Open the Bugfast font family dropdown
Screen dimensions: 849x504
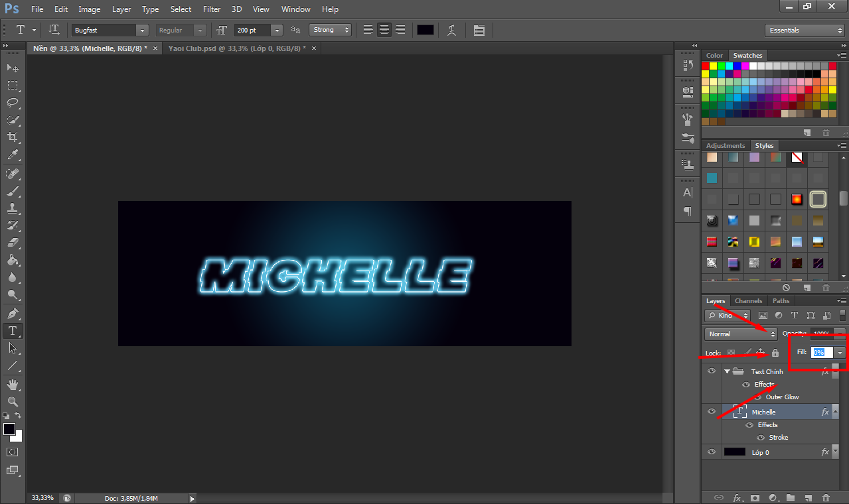(x=142, y=31)
